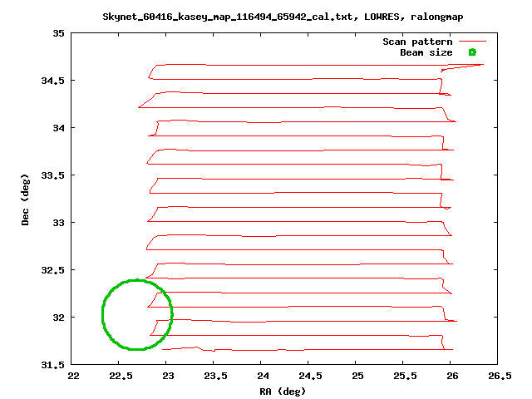Click the 22.5 tick label on RA axis

coord(120,377)
